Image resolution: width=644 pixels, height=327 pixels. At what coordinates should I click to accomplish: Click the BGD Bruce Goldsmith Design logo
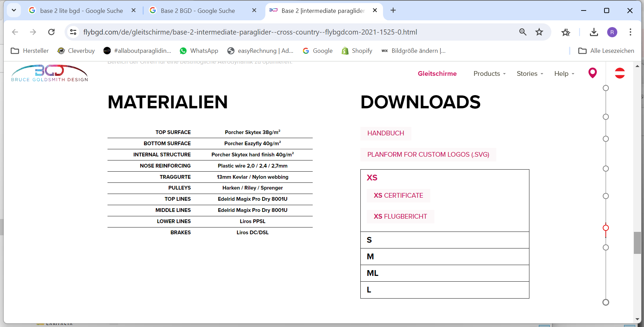coord(49,73)
